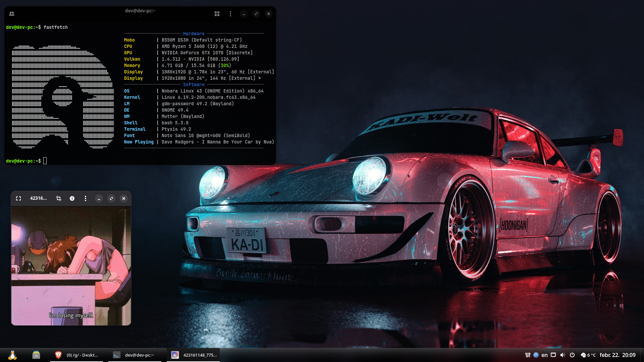Open a new terminal tab in Ptyxis
This screenshot has width=644, height=362.
(x=12, y=14)
